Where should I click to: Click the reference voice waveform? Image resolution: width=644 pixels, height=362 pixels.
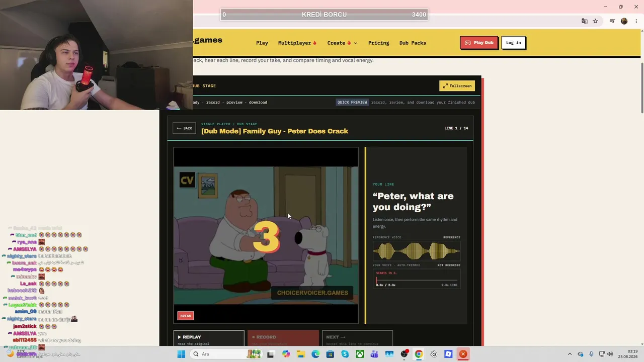tap(417, 251)
